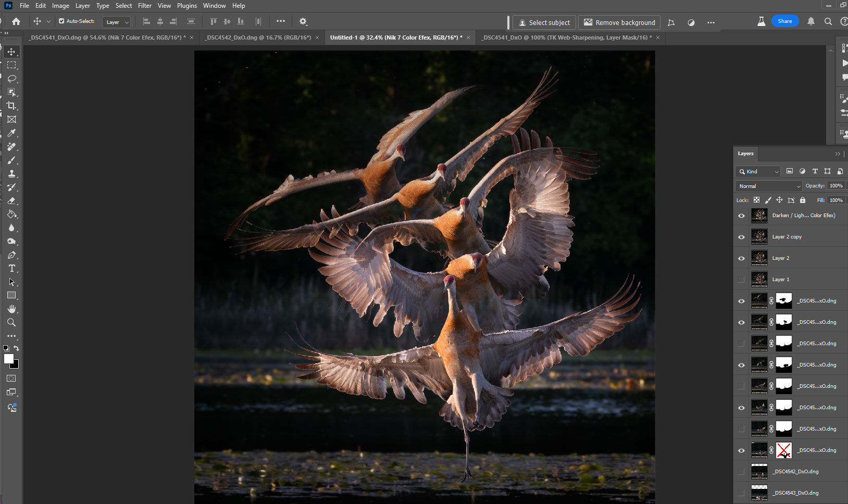This screenshot has height=504, width=848.
Task: Select the Rectangle shape tool
Action: 11,296
